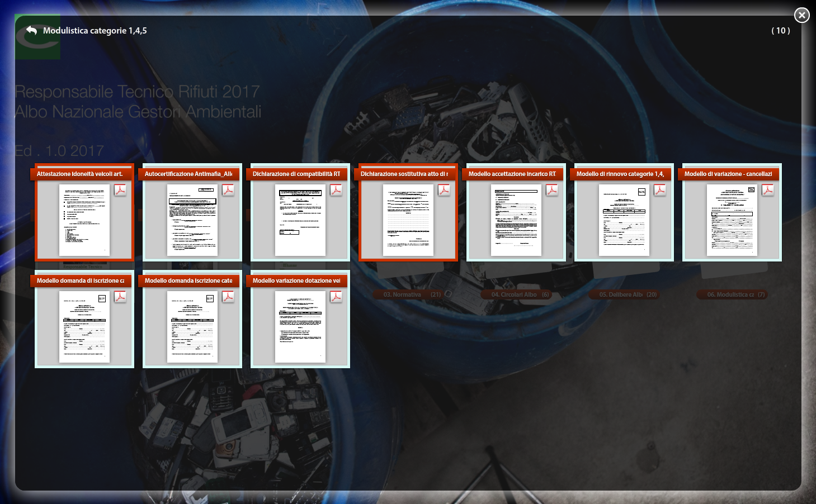Image resolution: width=816 pixels, height=504 pixels.
Task: Open second Modello domanda iscrizione cate preview
Action: [x=192, y=327]
